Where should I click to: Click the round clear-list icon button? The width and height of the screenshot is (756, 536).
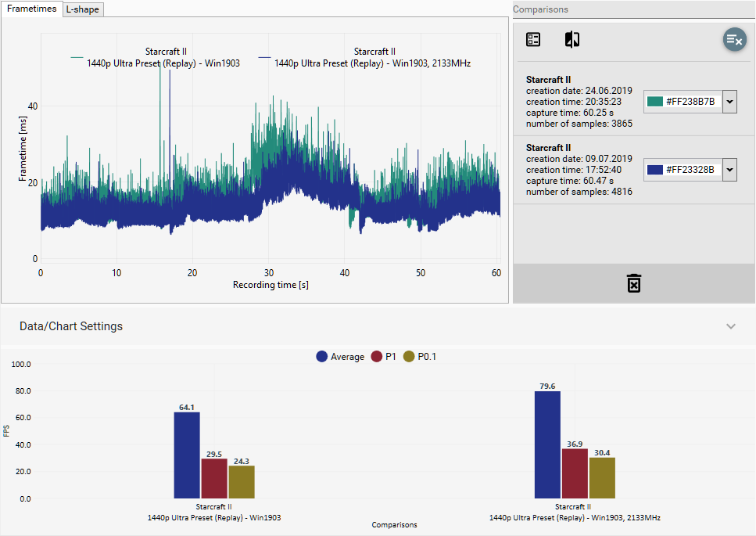(x=734, y=40)
